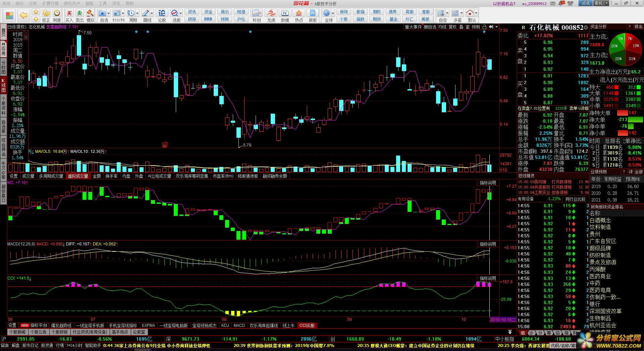Expand the 自定 dropdown arrow
Screen dimensions: 644x351
tap(448, 13)
